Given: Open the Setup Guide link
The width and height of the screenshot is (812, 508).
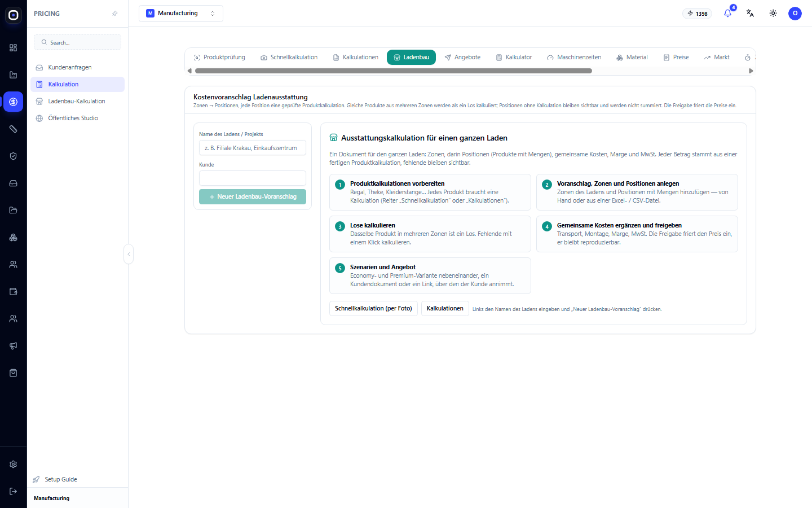Looking at the screenshot, I should 55,479.
